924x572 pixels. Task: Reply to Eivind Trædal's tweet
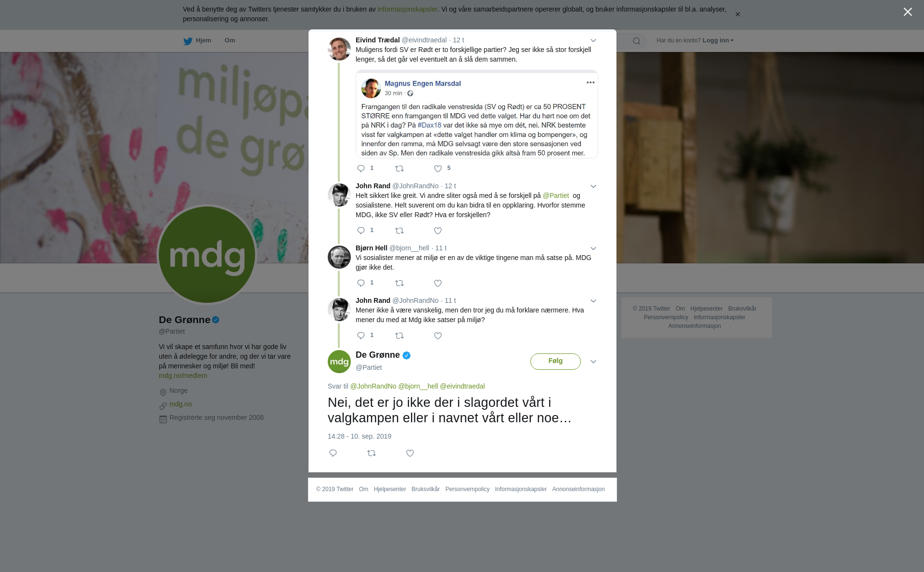point(361,169)
